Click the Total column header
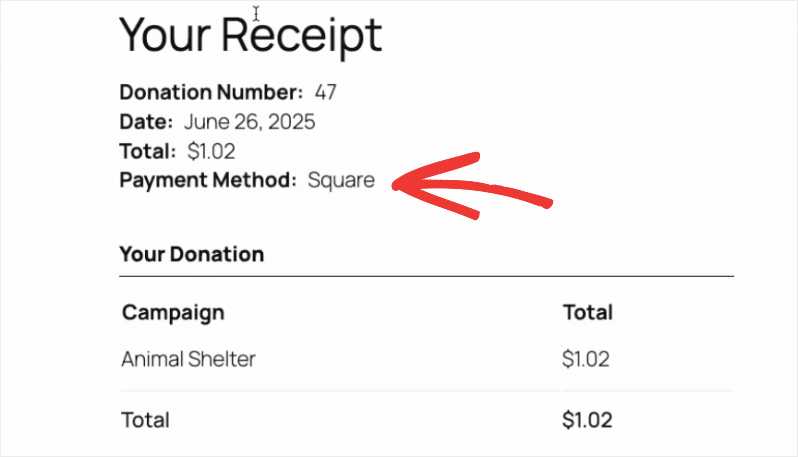Viewport: 798px width, 457px height. pos(588,312)
